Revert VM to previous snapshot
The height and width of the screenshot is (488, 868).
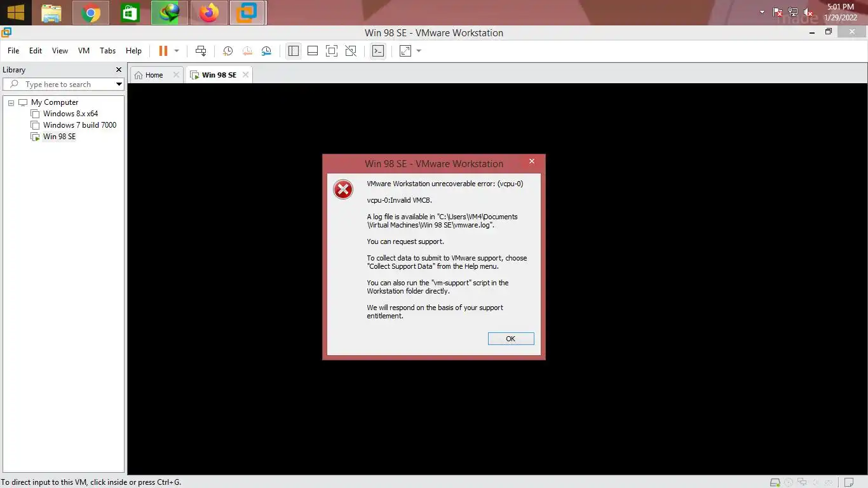tap(247, 51)
